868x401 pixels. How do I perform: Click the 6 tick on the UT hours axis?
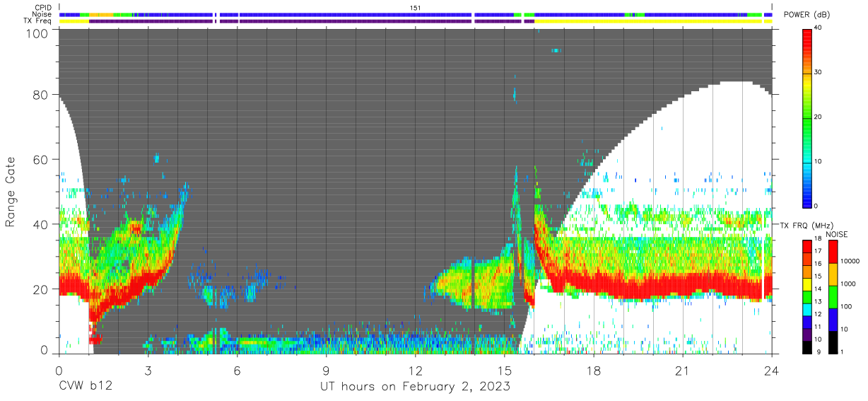tap(237, 371)
